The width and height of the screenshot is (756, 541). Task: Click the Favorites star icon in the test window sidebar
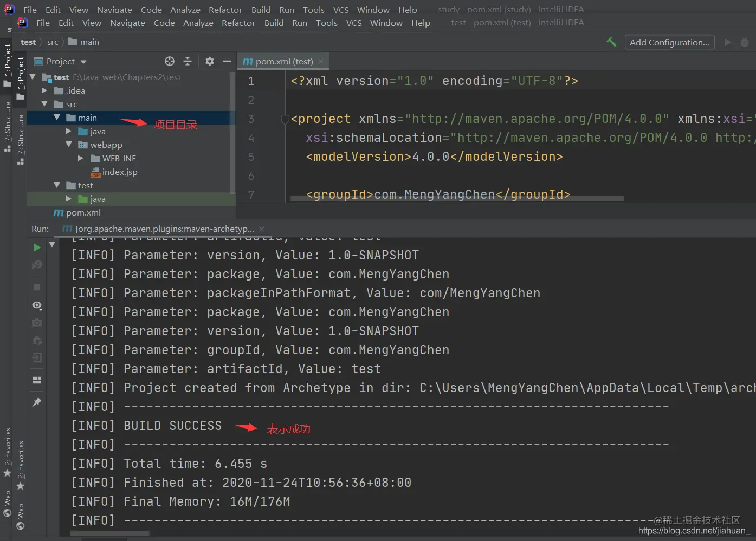20,486
